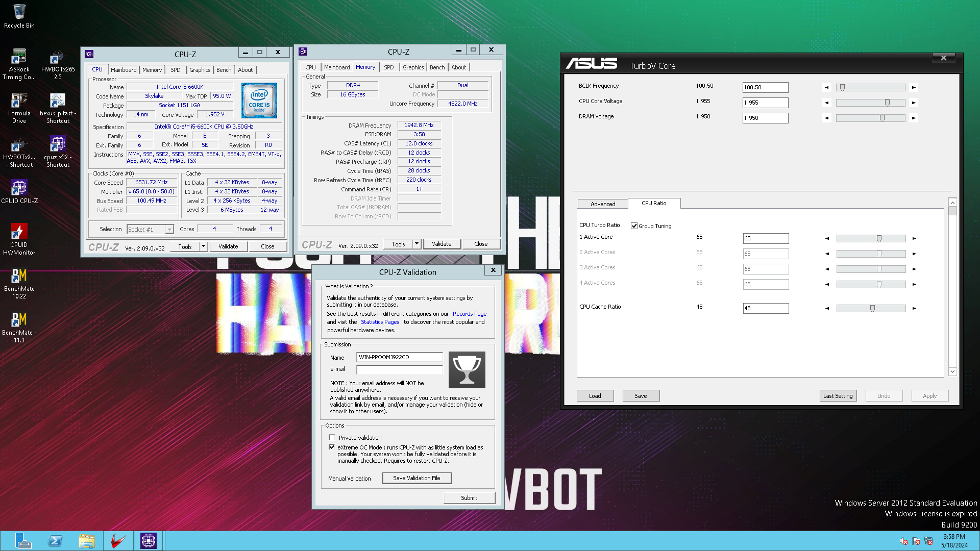Decrease BCLK Frequency with left arrow

click(x=827, y=87)
